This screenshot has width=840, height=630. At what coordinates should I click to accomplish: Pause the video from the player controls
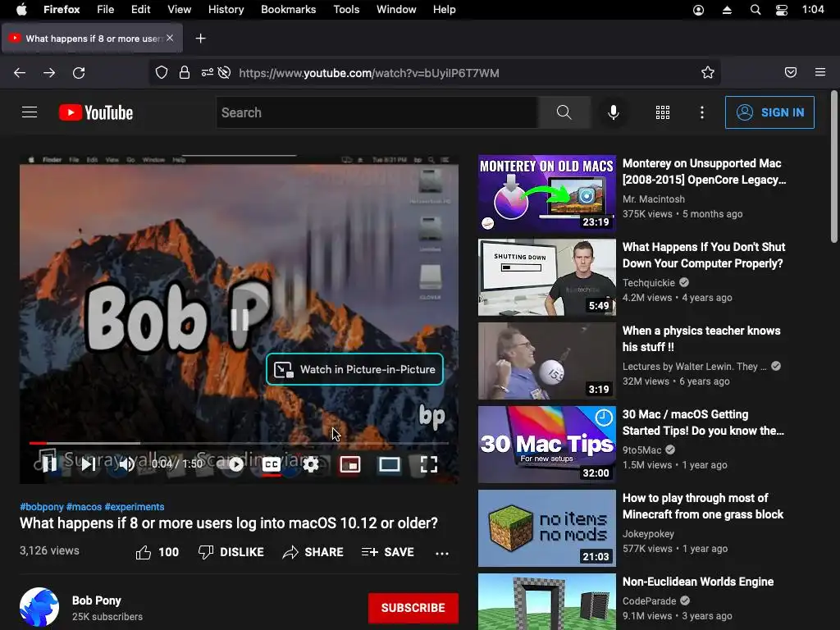(x=49, y=464)
